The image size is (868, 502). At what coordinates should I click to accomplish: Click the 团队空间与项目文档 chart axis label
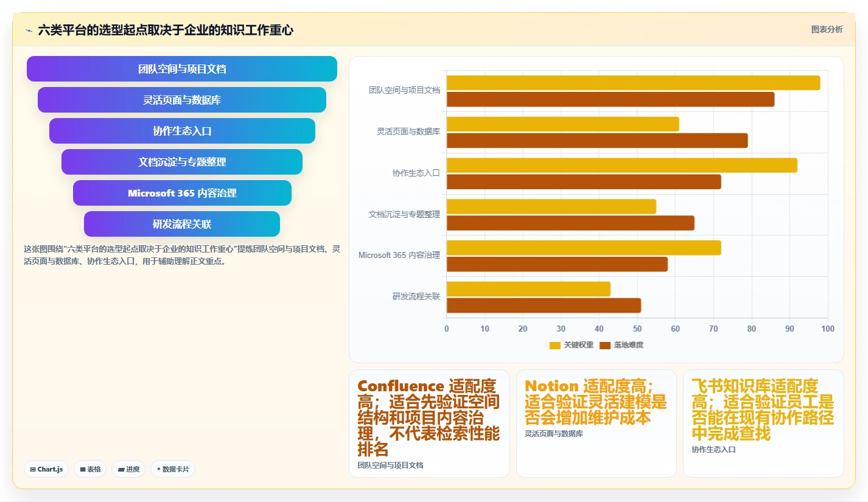404,90
